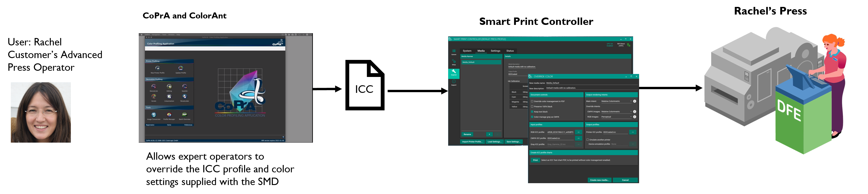Image resolution: width=868 pixels, height=194 pixels.
Task: Click Print ICC profile chart button
Action: pyautogui.click(x=535, y=160)
